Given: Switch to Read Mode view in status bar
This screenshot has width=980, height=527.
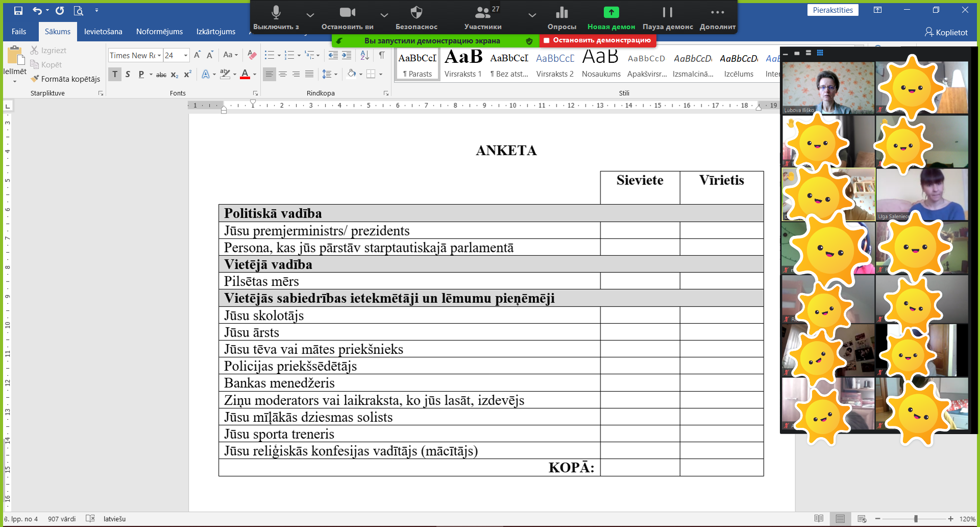Looking at the screenshot, I should coord(819,519).
